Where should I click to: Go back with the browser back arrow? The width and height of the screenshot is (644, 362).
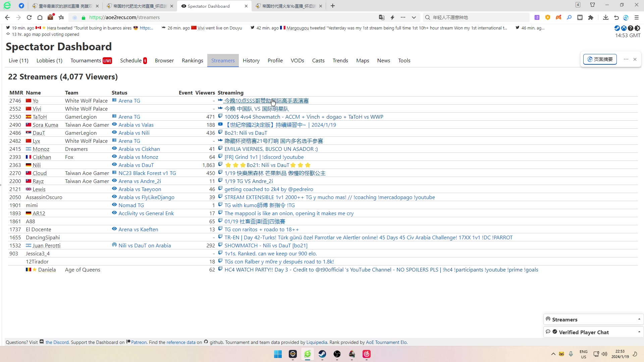point(7,17)
